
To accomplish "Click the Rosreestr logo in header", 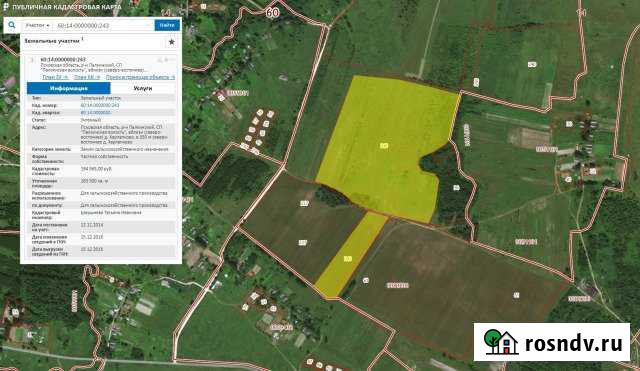I will [x=6, y=7].
